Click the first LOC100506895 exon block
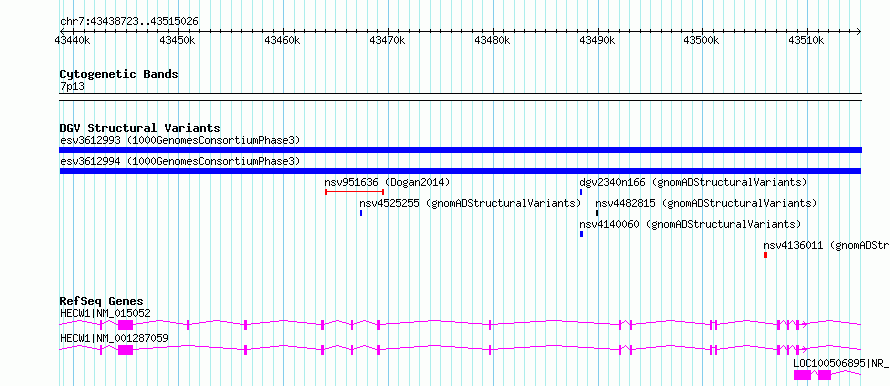The image size is (890, 386). pyautogui.click(x=803, y=375)
